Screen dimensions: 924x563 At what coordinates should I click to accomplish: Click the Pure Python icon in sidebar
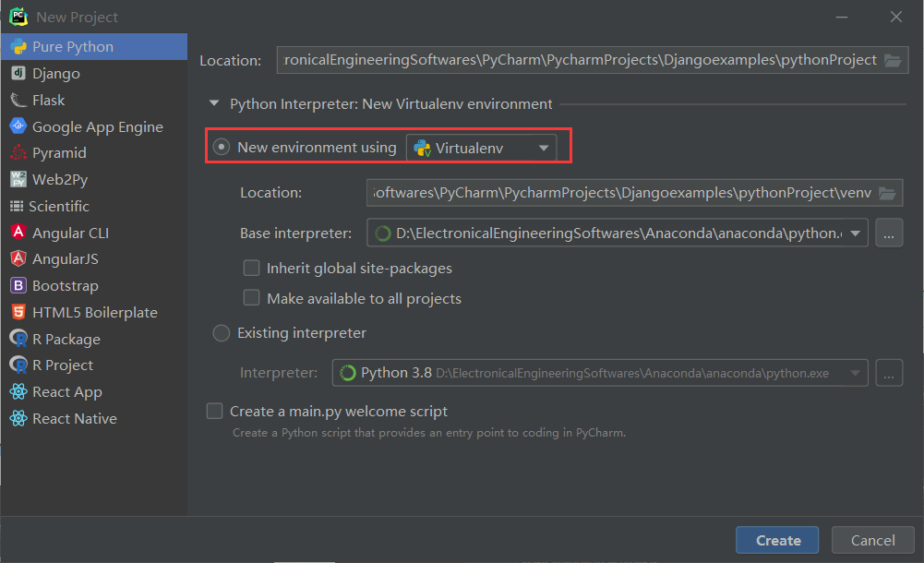click(18, 46)
